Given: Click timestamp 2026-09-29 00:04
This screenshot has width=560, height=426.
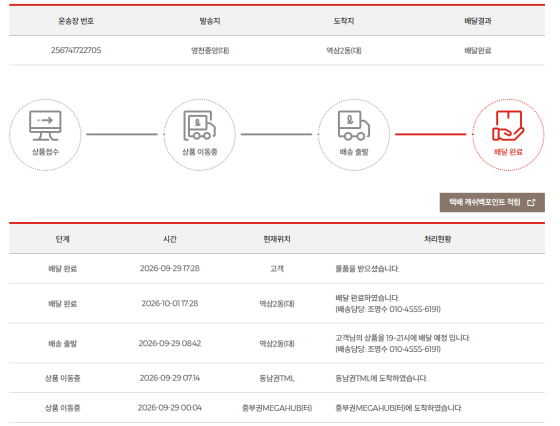Looking at the screenshot, I should [x=170, y=408].
